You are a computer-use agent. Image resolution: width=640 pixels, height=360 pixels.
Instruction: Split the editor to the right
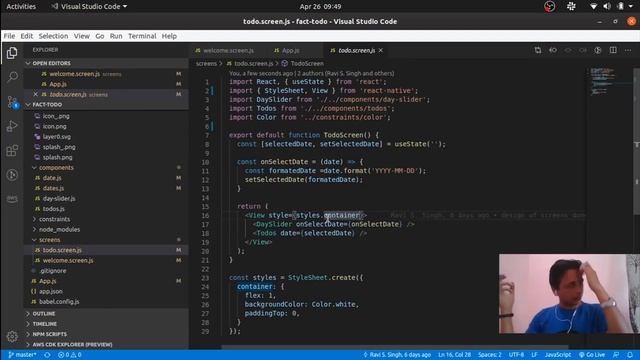[613, 50]
